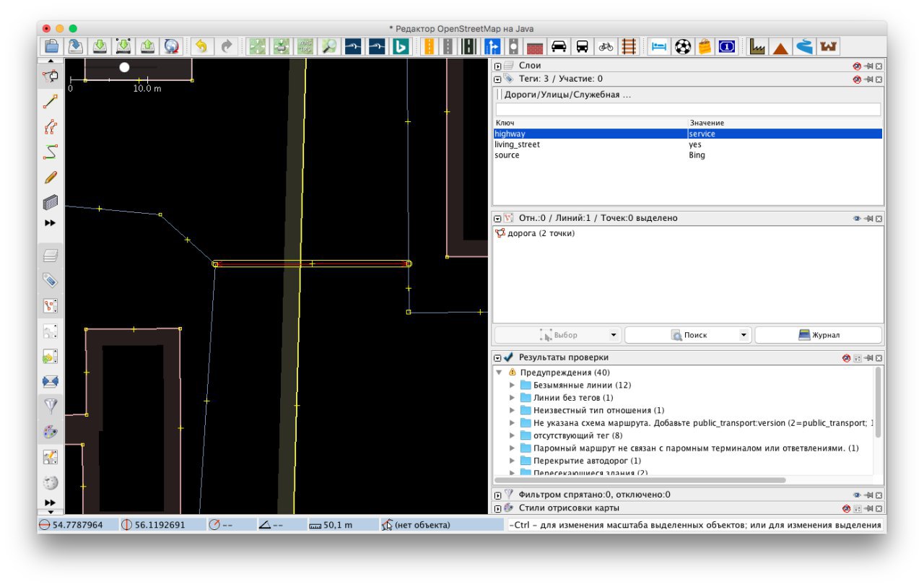Image resolution: width=924 pixels, height=587 pixels.
Task: Collapse the Предупреждения (40) tree node
Action: (x=499, y=373)
